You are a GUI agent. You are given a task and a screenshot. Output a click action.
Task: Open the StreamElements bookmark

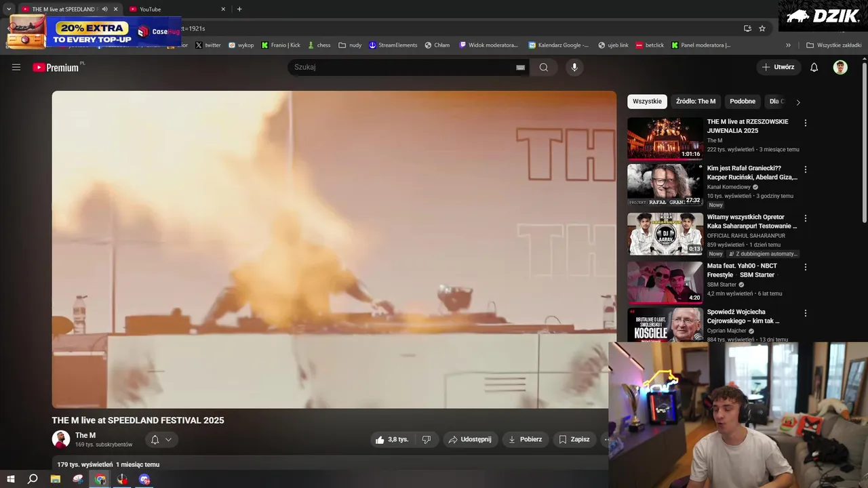[393, 45]
